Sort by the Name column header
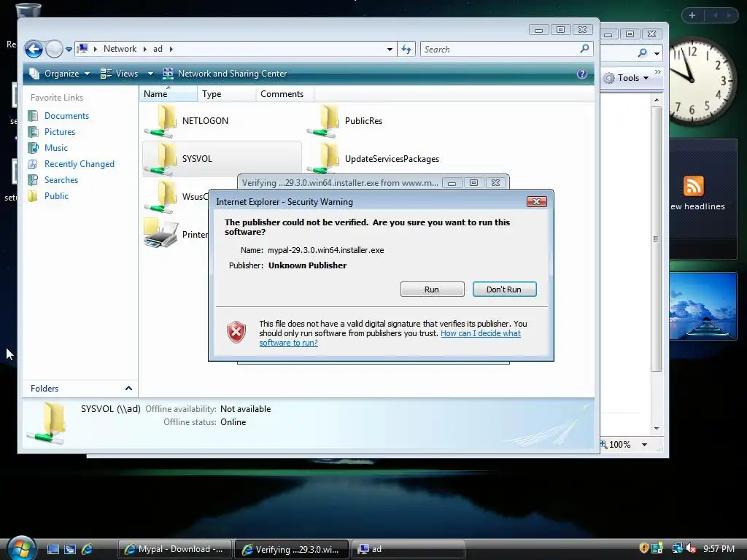 click(169, 94)
